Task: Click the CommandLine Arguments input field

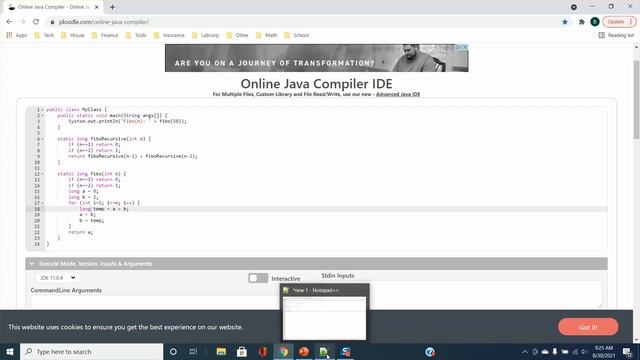Action: (x=154, y=302)
